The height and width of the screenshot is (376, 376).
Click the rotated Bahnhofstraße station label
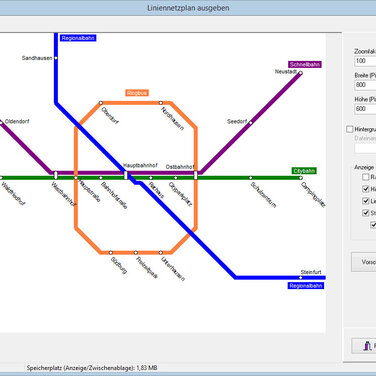pos(114,195)
